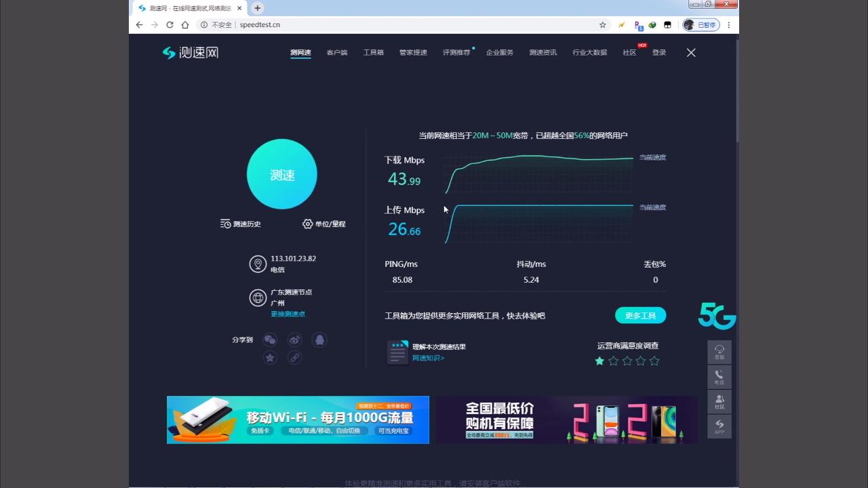Click the 测速网 site logo
This screenshot has width=868, height=488.
[x=190, y=52]
